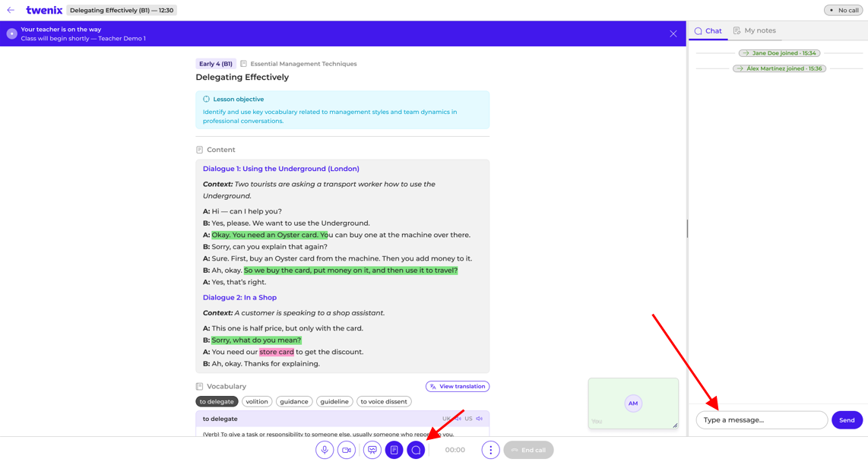Switch to the My notes tab
868x462 pixels.
tap(755, 30)
